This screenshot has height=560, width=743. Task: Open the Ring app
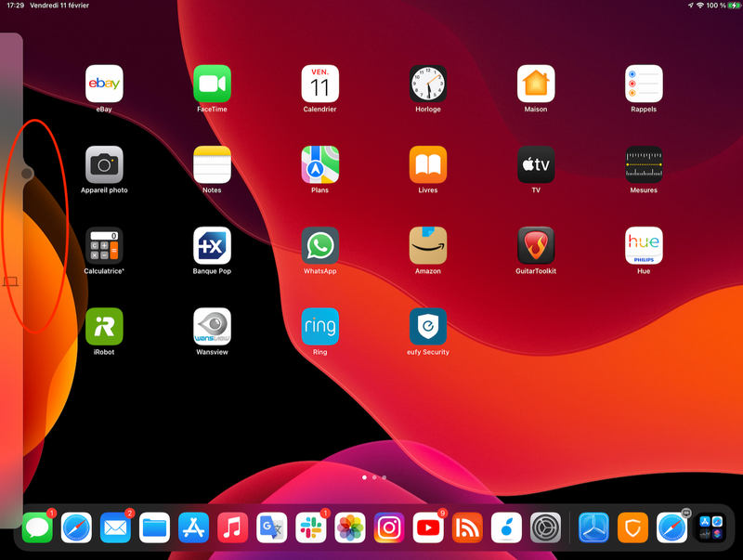pos(319,326)
